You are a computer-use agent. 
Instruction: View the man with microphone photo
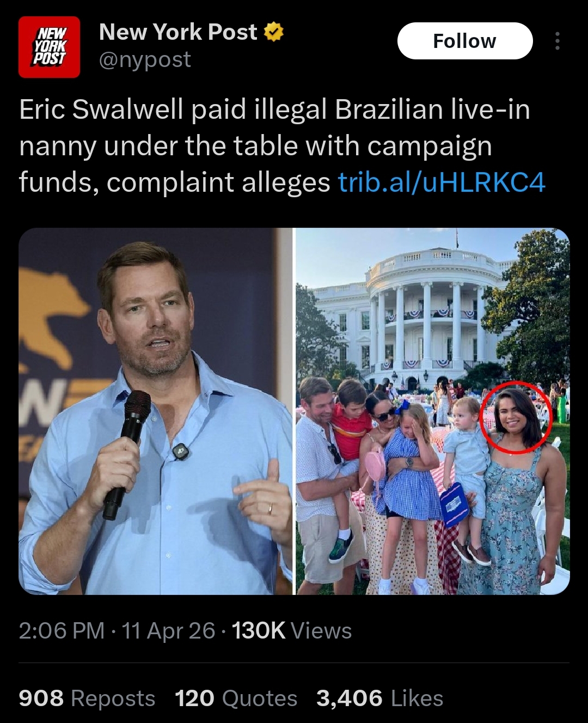point(156,411)
